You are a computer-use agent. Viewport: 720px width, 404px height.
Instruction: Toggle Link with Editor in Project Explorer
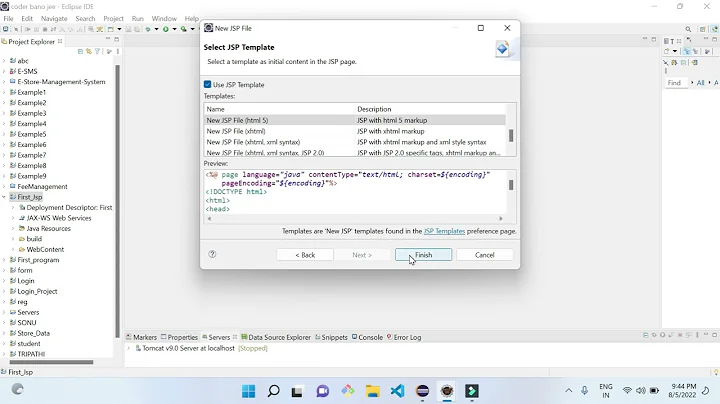pos(89,51)
